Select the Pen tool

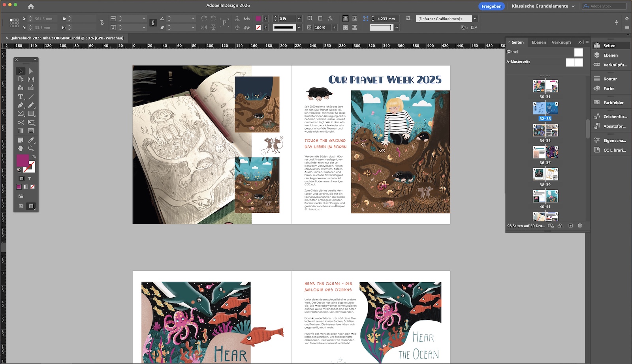click(x=21, y=105)
